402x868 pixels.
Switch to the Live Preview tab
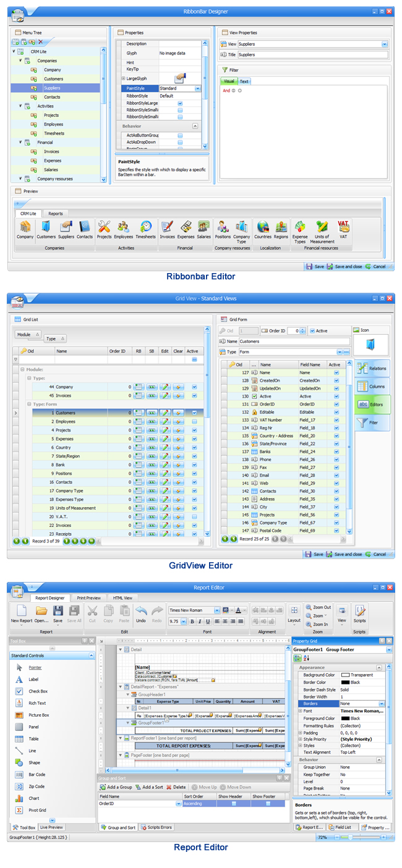click(x=51, y=827)
